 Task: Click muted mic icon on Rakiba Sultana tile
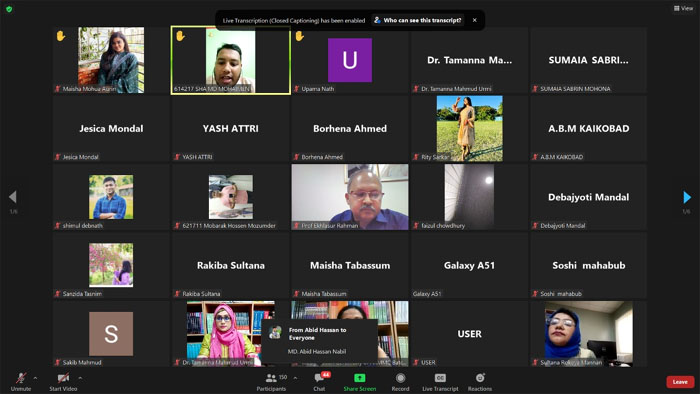tap(177, 294)
